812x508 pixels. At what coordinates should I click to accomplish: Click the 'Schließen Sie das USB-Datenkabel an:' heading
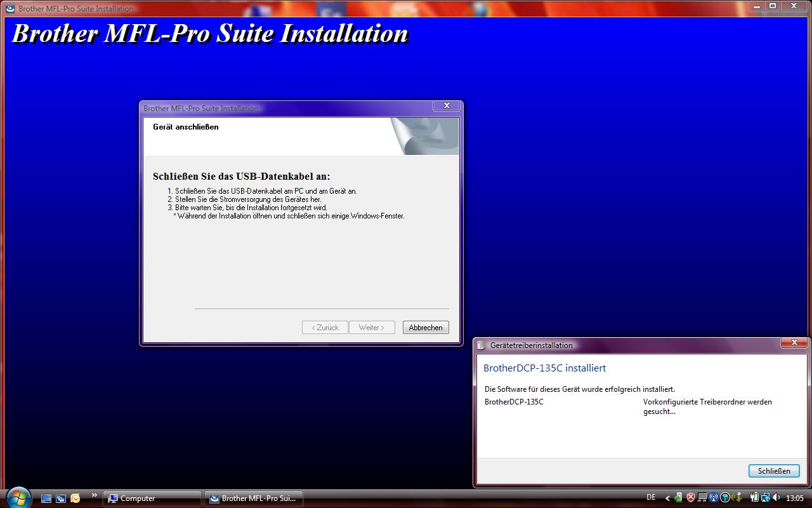(242, 176)
